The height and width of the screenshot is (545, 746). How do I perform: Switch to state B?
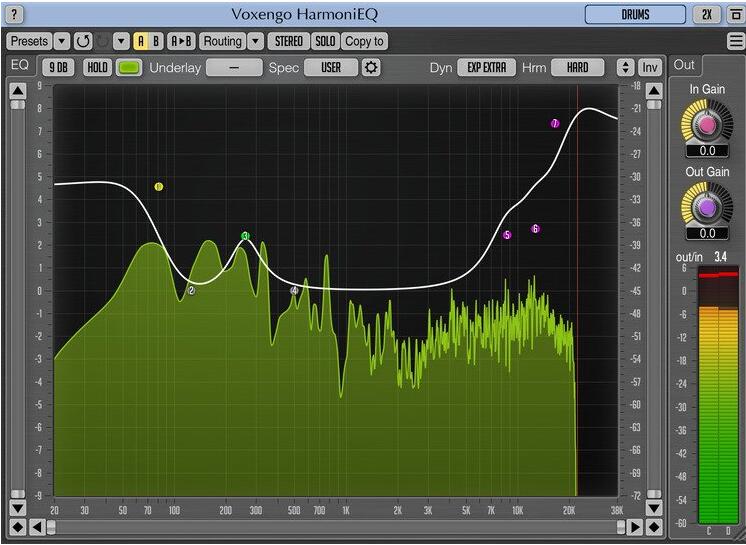click(156, 41)
